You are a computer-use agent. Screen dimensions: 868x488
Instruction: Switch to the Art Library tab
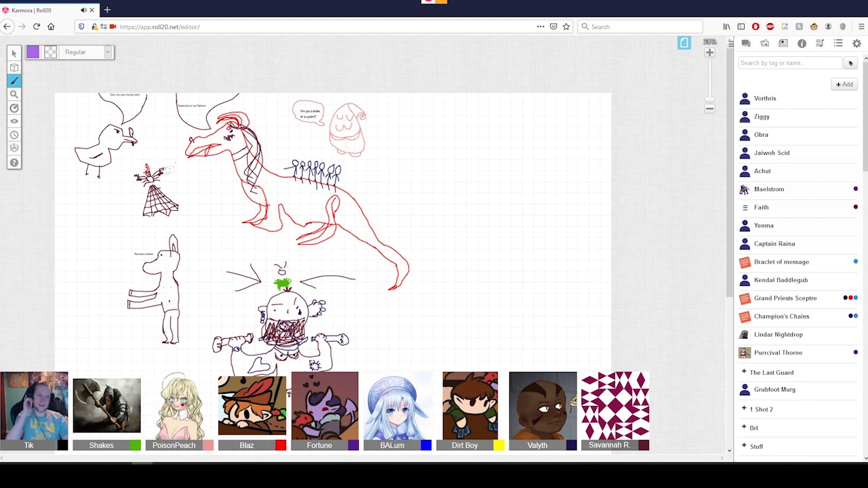764,43
